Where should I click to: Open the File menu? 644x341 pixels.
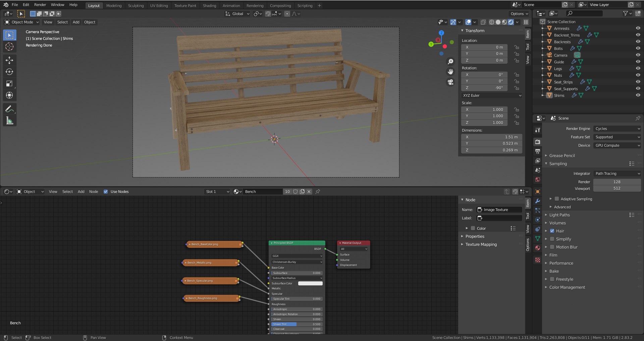[15, 5]
